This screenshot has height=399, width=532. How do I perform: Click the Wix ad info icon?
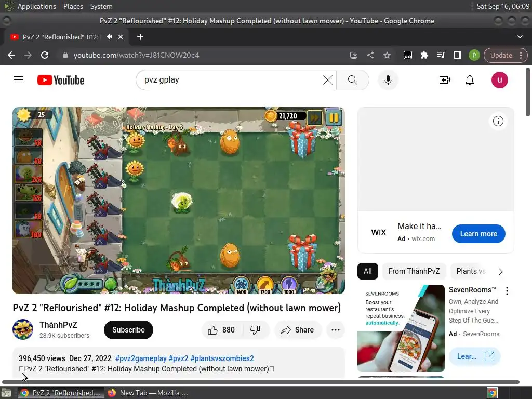(x=498, y=121)
